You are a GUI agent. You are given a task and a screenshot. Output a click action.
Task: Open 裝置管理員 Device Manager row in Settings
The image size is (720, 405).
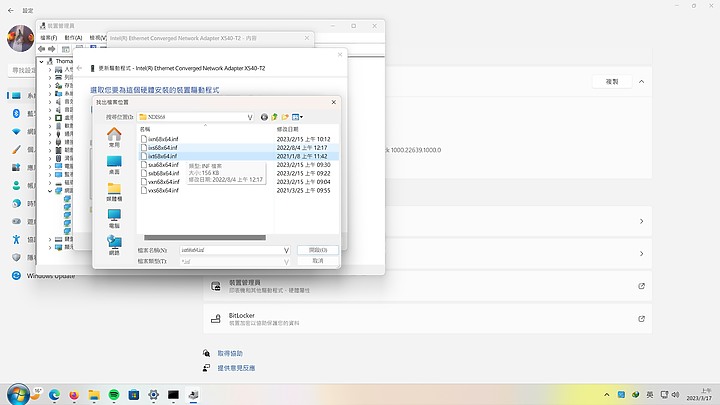[x=428, y=286]
